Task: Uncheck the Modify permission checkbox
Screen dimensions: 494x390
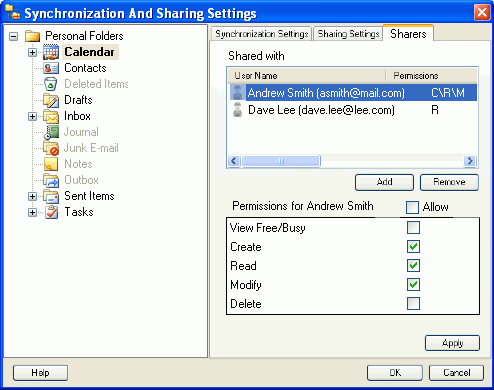Action: 413,285
